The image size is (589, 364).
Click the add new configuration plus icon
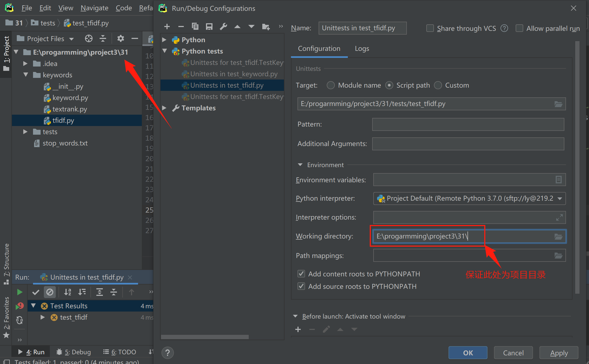(x=167, y=27)
